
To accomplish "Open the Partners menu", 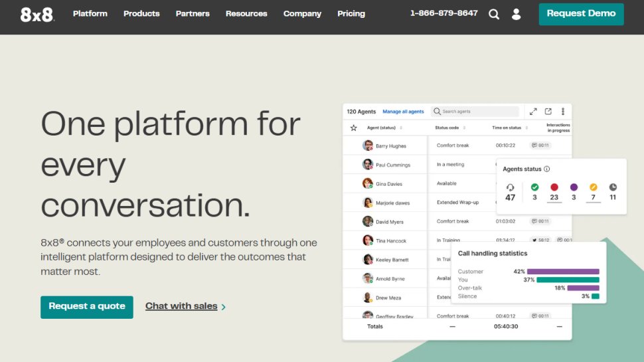I will tap(193, 13).
